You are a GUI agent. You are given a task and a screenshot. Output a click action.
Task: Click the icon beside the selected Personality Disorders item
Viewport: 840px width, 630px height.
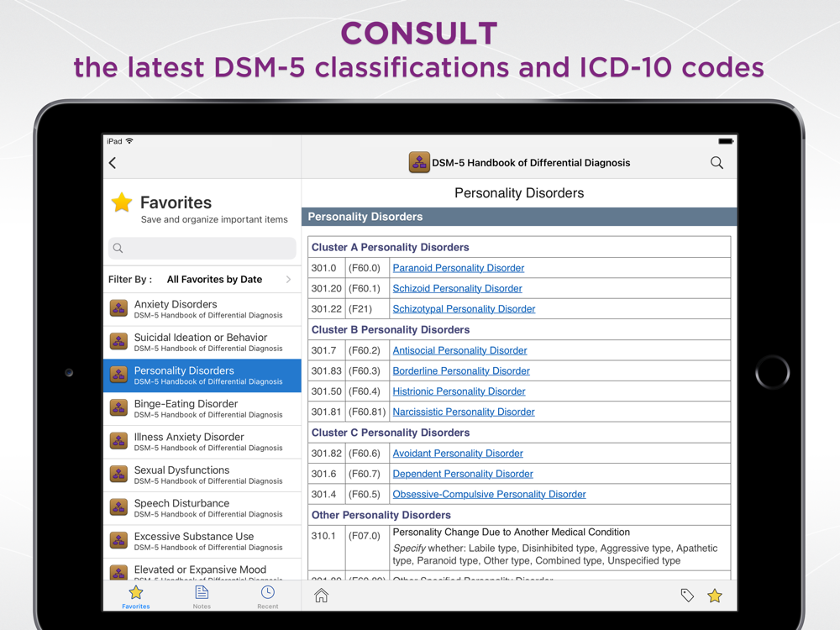point(119,375)
